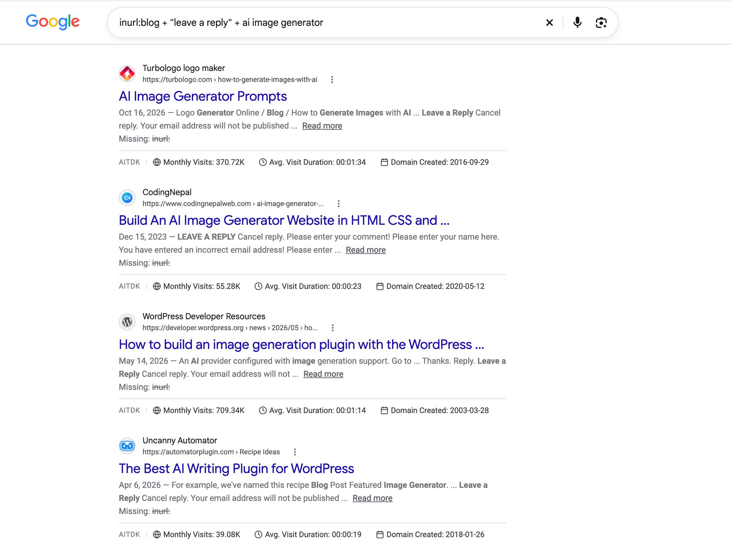This screenshot has width=732, height=560.
Task: Open Google Lens image search icon
Action: click(x=601, y=22)
